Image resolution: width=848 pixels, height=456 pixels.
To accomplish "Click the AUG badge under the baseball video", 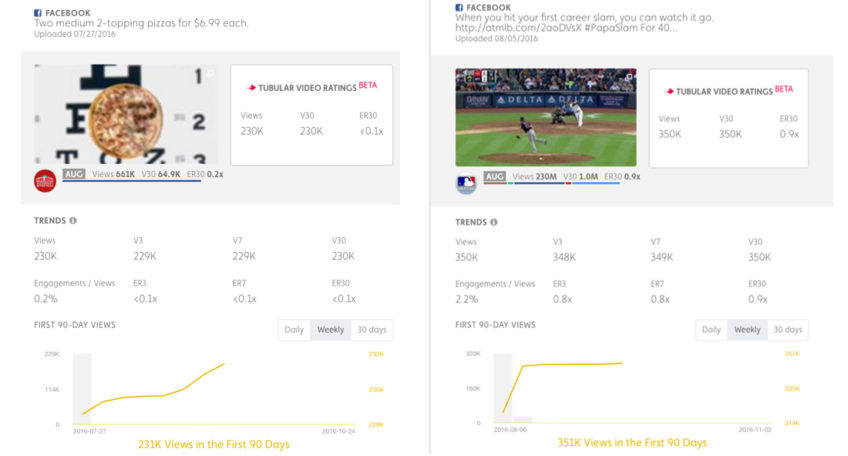I will click(495, 176).
